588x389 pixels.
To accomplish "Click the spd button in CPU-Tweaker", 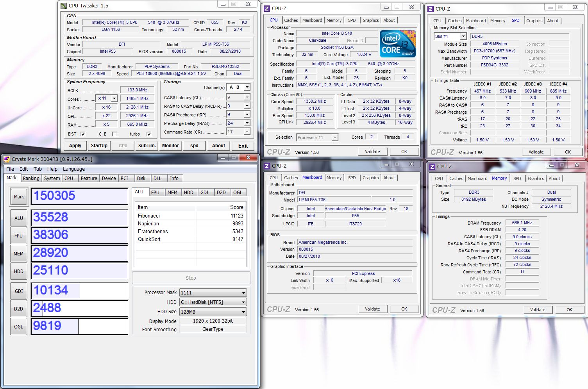I will tap(194, 146).
